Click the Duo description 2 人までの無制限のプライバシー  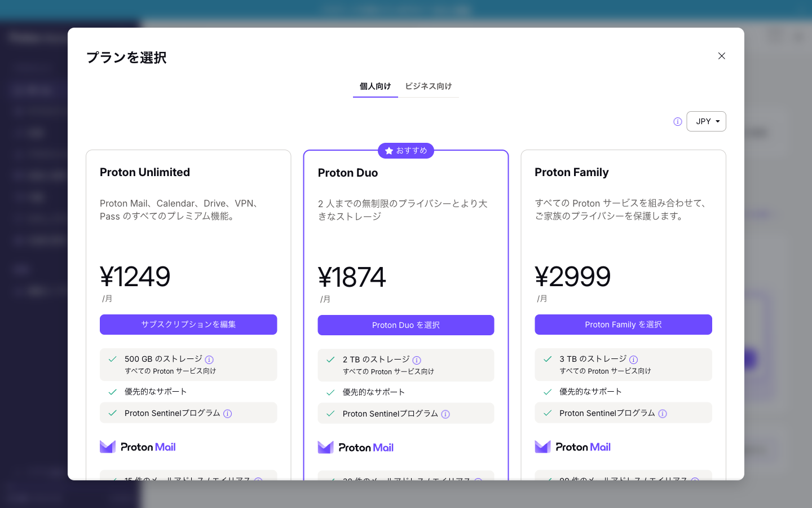[403, 210]
